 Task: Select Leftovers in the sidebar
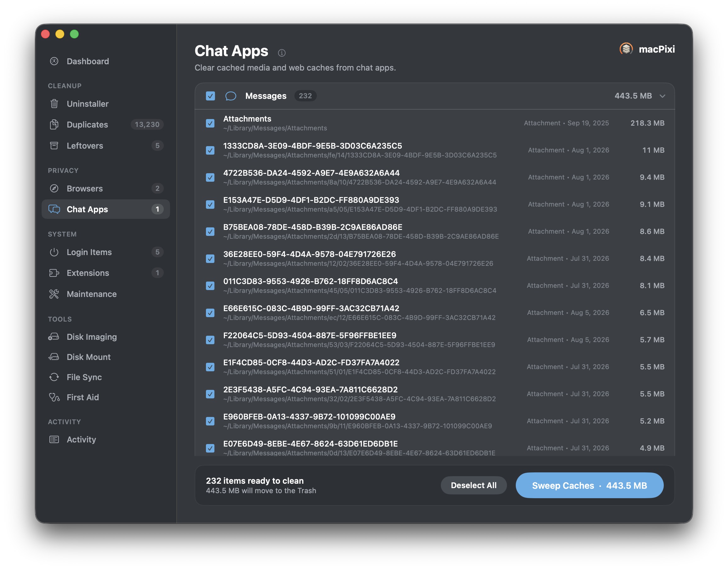(x=106, y=145)
